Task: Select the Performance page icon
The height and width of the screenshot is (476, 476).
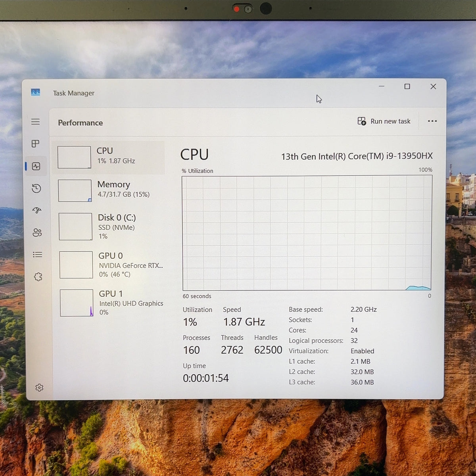Action: 36,166
